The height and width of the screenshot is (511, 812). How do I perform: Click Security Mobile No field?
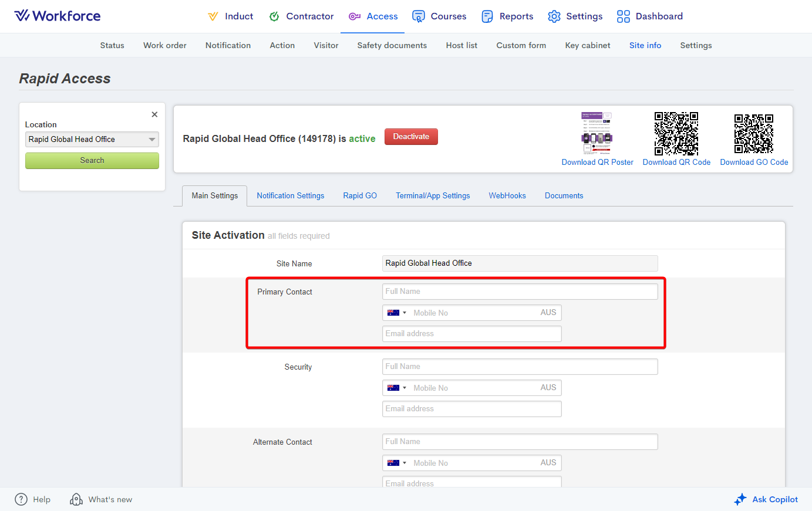472,388
